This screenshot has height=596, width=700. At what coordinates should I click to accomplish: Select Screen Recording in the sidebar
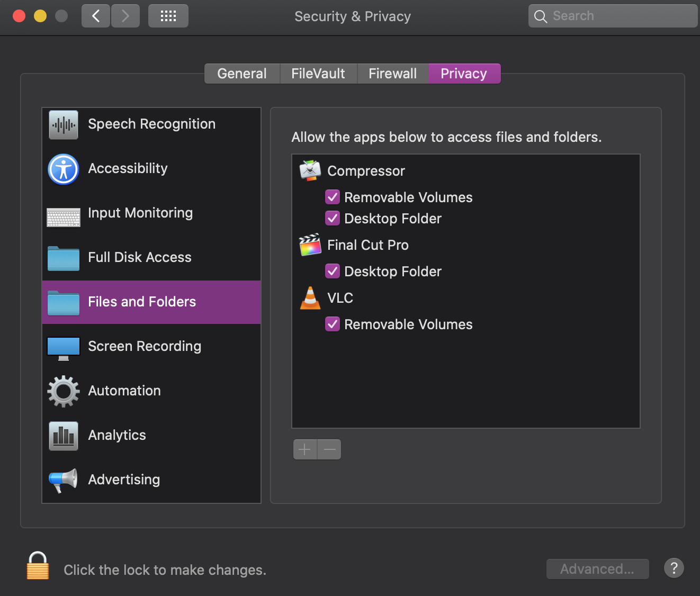pyautogui.click(x=151, y=347)
